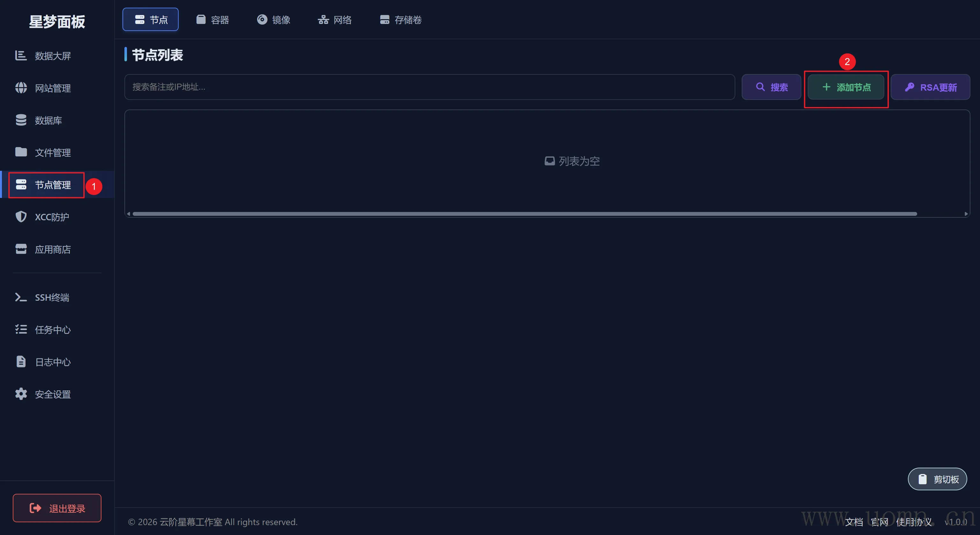The image size is (980, 535).
Task: Open 数据大屏 dashboard icon in sidebar
Action: pos(20,56)
